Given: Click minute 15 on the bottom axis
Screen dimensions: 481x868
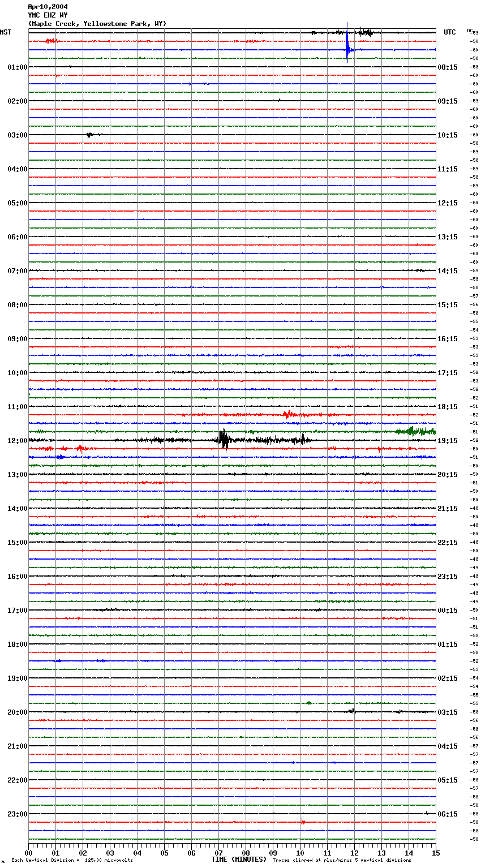Looking at the screenshot, I should click(436, 853).
